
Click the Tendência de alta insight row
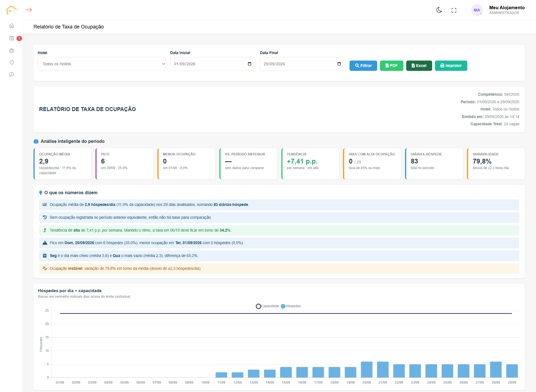(279, 230)
